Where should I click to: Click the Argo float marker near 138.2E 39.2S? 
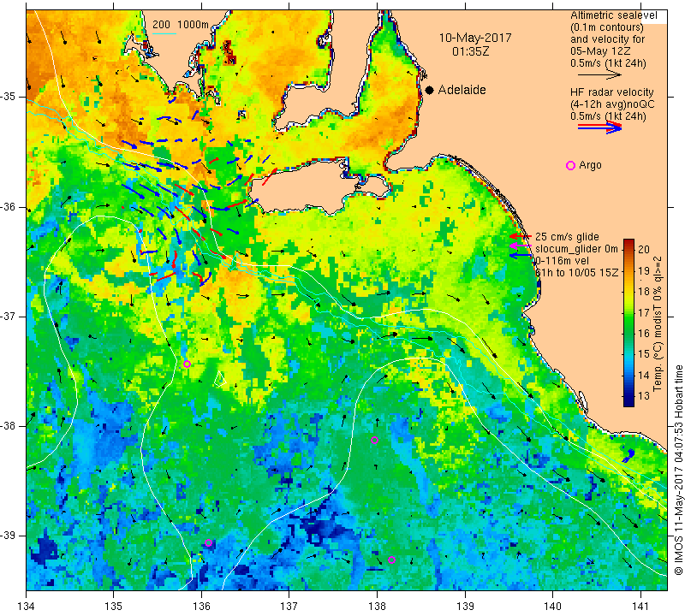click(x=391, y=560)
